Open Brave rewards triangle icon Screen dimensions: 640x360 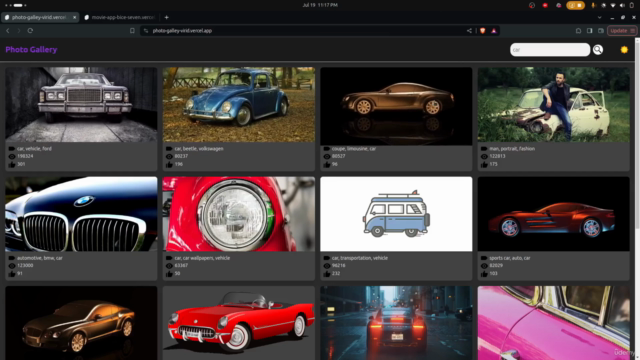point(494,31)
